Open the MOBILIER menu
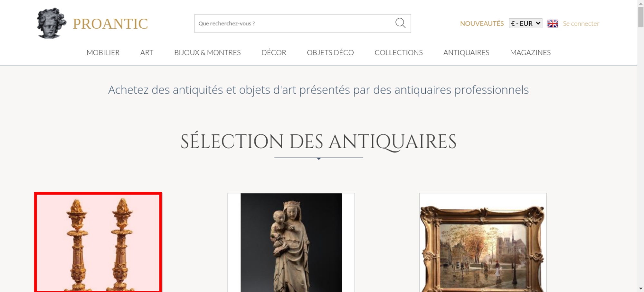 (x=103, y=52)
